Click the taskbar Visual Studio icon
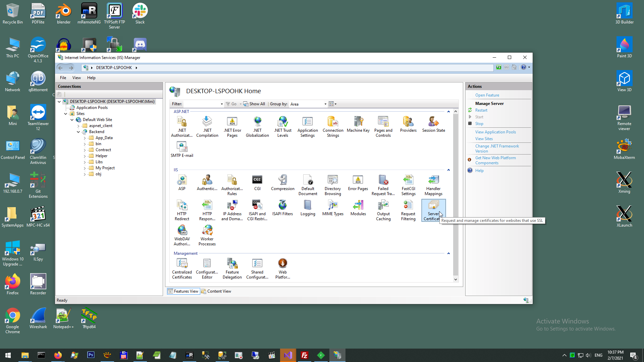The height and width of the screenshot is (362, 644). 288,355
